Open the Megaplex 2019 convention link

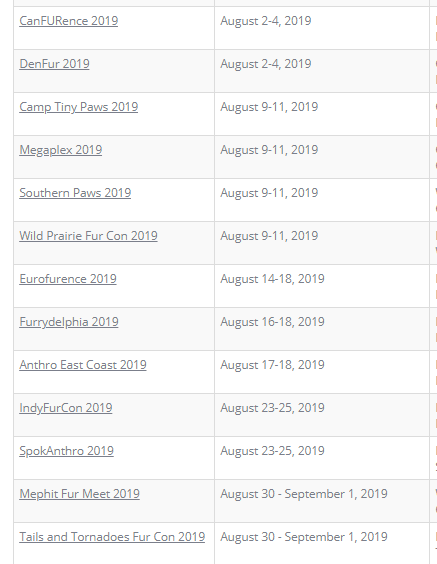[x=60, y=150]
